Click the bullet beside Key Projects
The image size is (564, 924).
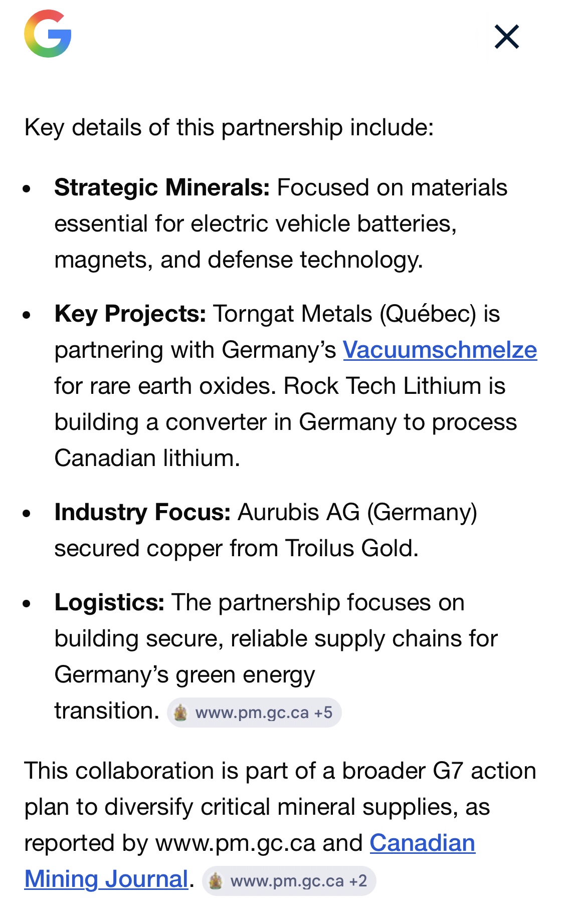point(27,315)
